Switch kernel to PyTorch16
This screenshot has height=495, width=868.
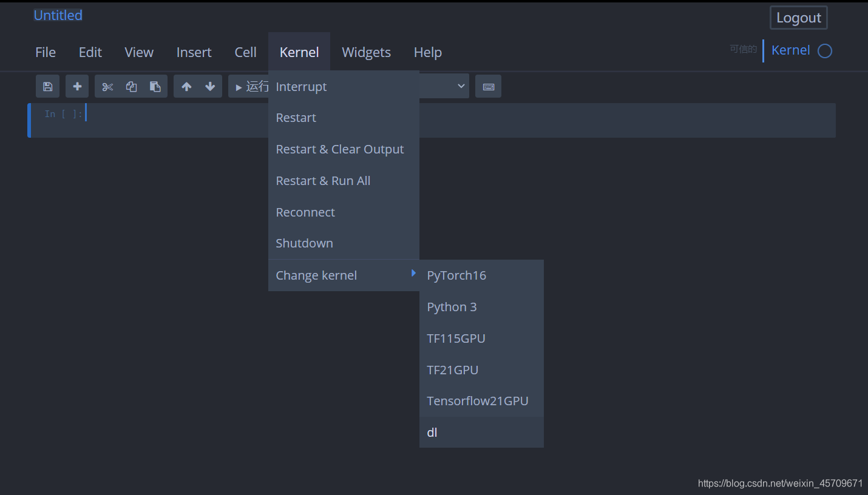coord(481,275)
